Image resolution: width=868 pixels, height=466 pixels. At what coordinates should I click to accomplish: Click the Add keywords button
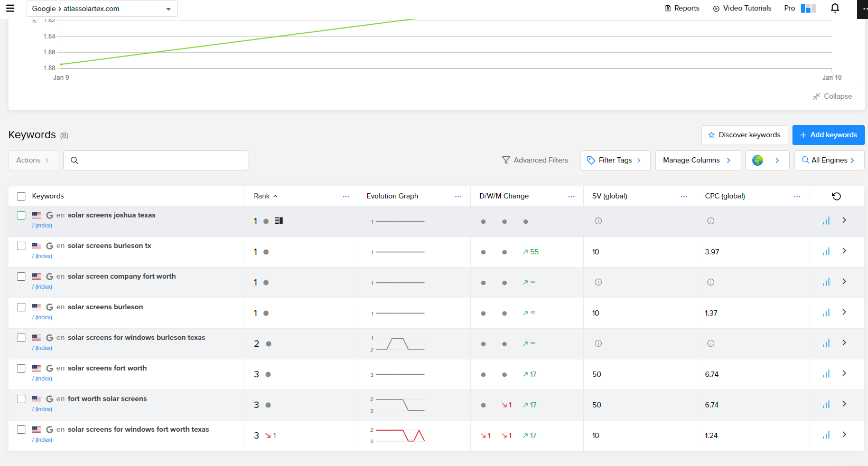(x=828, y=135)
